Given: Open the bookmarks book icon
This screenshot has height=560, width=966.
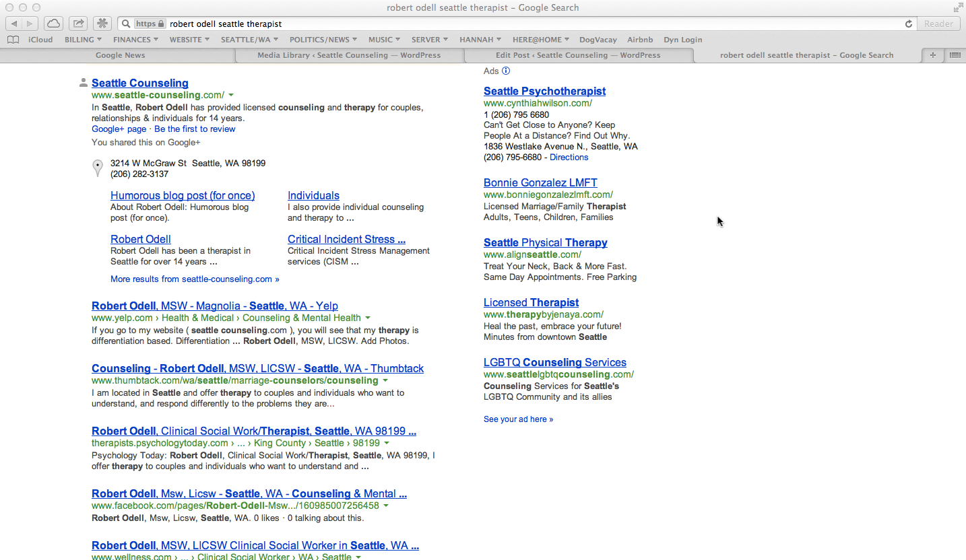Looking at the screenshot, I should (x=13, y=40).
